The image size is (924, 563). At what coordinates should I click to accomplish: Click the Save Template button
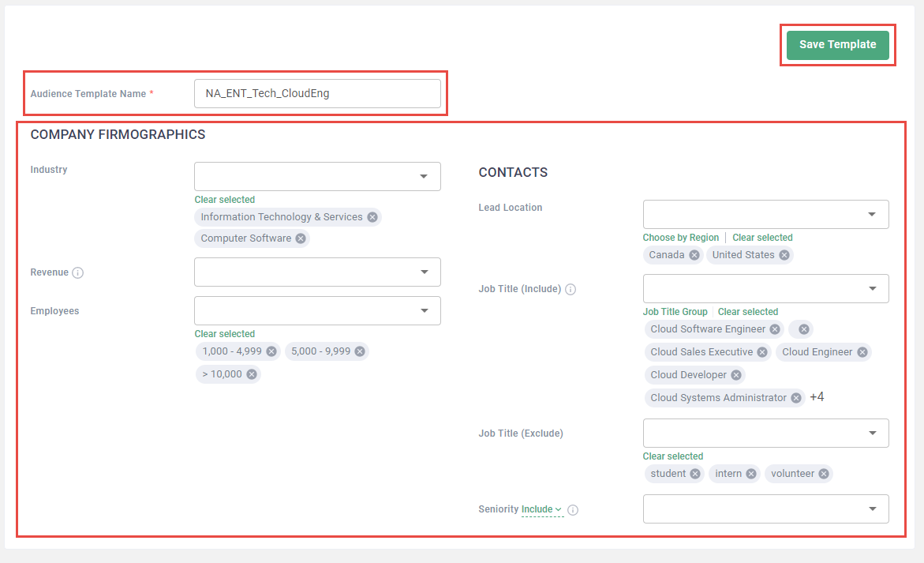coord(837,45)
